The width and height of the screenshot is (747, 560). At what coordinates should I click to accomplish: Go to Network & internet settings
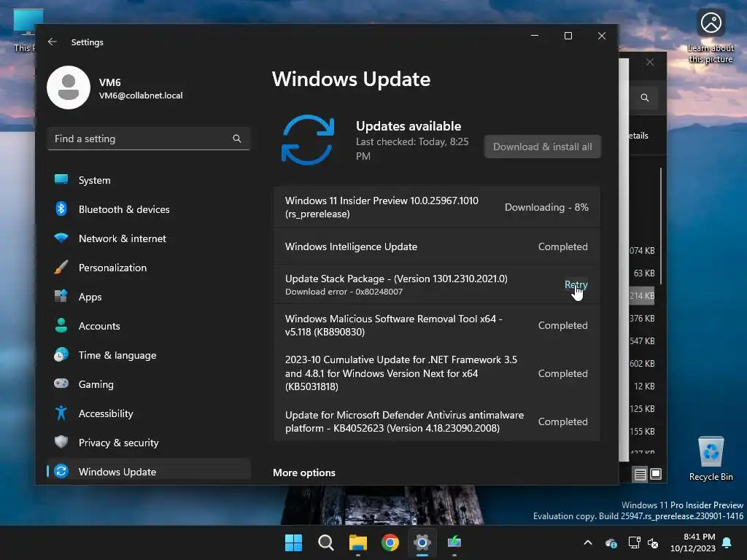(x=149, y=238)
